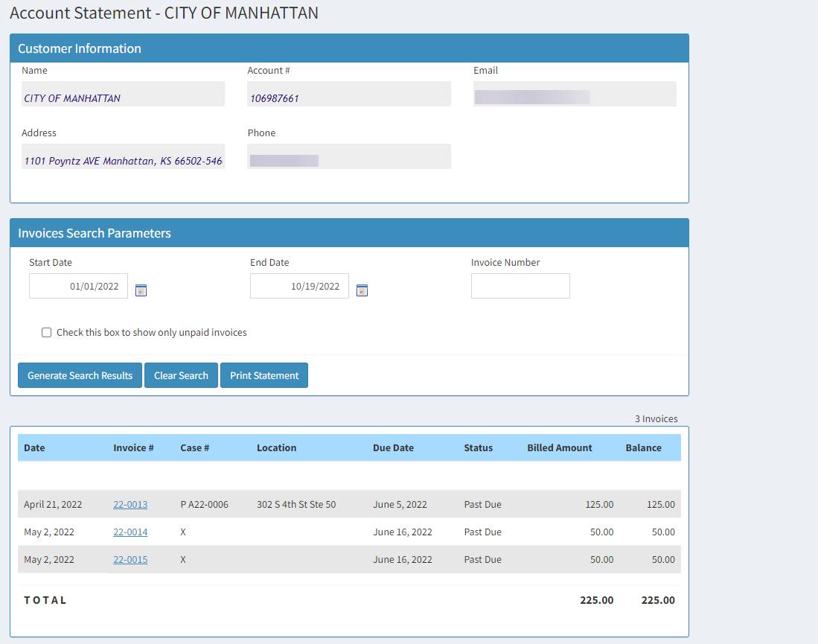Click the Name field CITY OF MANHATTAN

click(x=123, y=94)
